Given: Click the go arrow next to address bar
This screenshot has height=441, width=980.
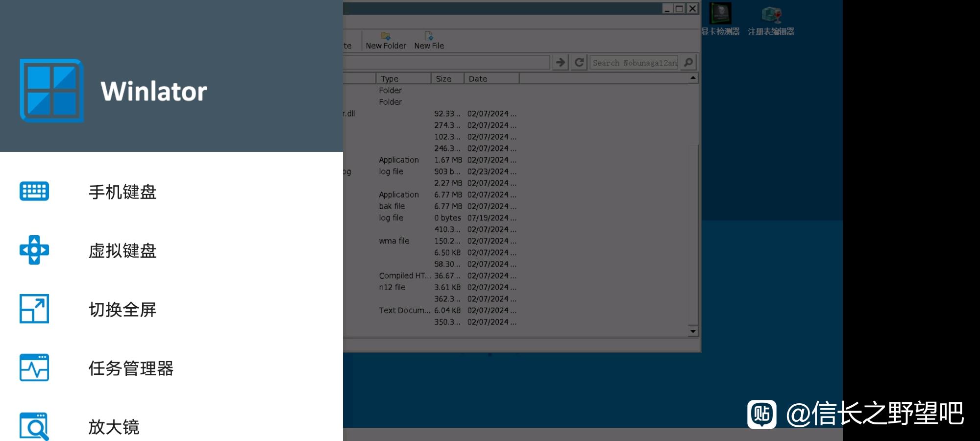Looking at the screenshot, I should click(561, 62).
